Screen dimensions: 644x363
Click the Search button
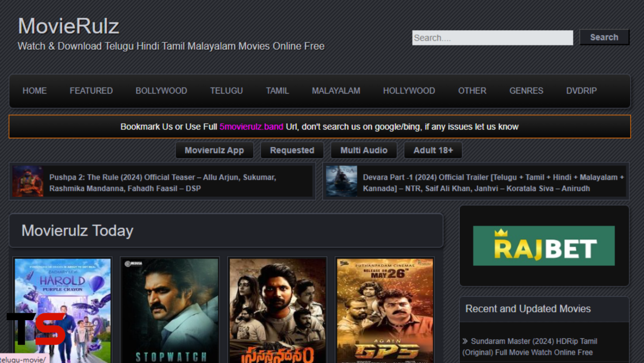coord(604,37)
